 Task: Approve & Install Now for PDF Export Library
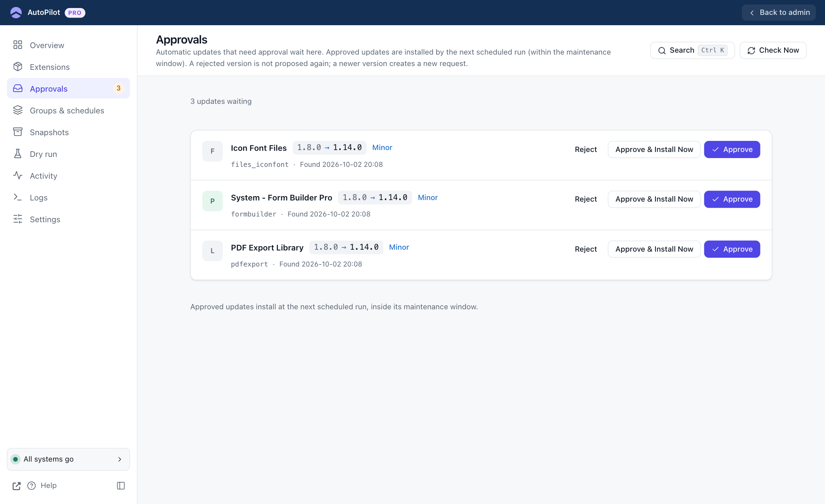[654, 249]
